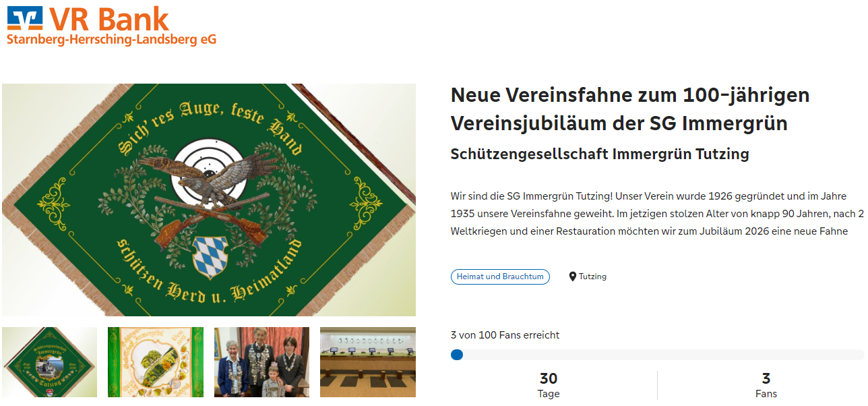Click the location pin icon beside Tutzing

click(573, 277)
